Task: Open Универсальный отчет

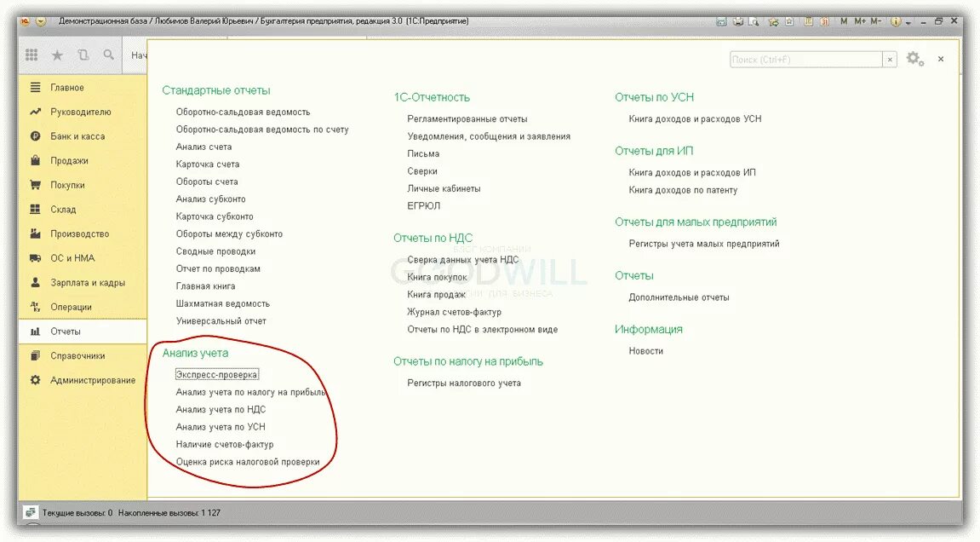Action: click(x=221, y=321)
